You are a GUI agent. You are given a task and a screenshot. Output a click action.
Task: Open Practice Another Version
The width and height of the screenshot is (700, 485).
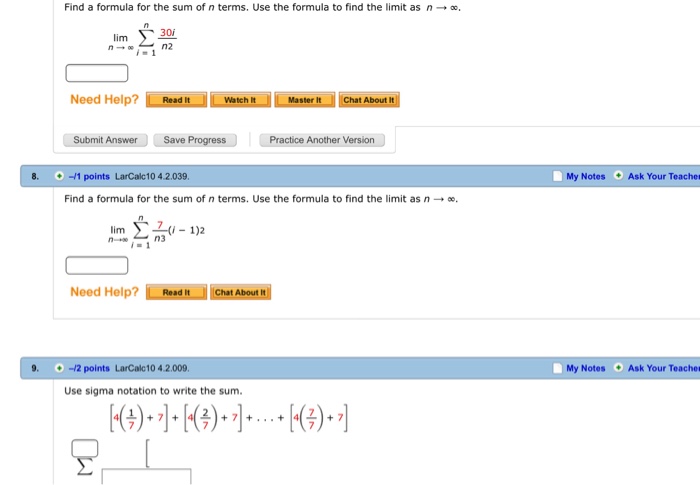click(x=322, y=140)
